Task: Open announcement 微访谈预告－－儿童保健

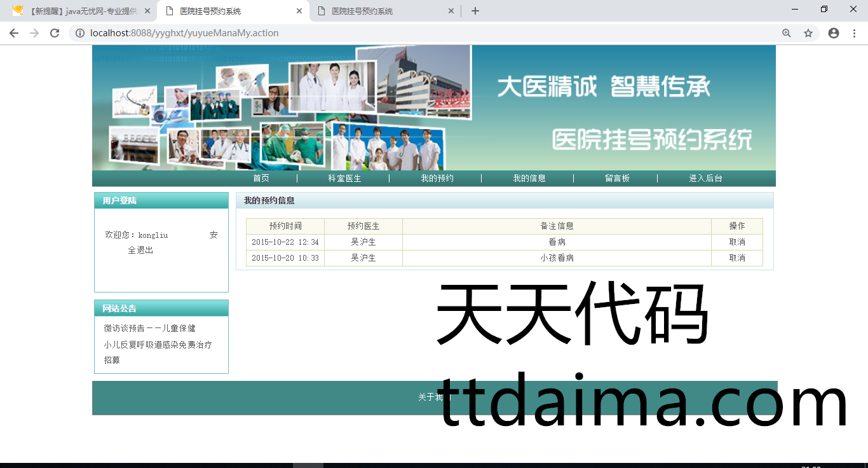Action: (x=150, y=329)
